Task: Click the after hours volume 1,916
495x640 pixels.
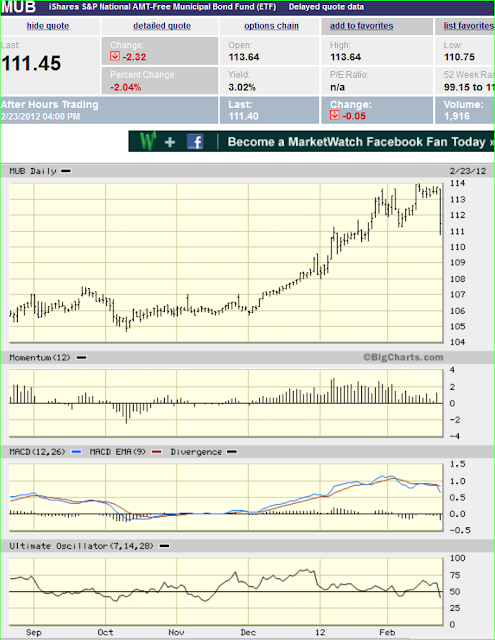Action: pyautogui.click(x=457, y=116)
